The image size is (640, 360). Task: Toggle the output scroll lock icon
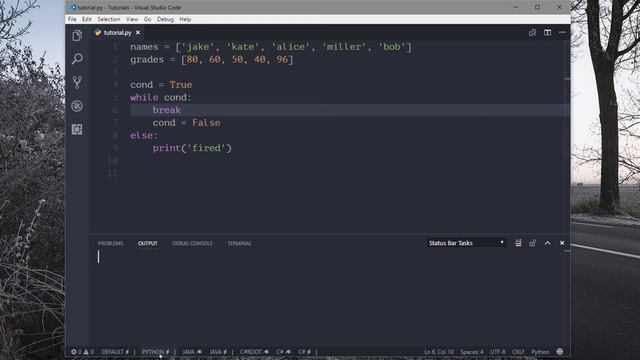tap(533, 243)
